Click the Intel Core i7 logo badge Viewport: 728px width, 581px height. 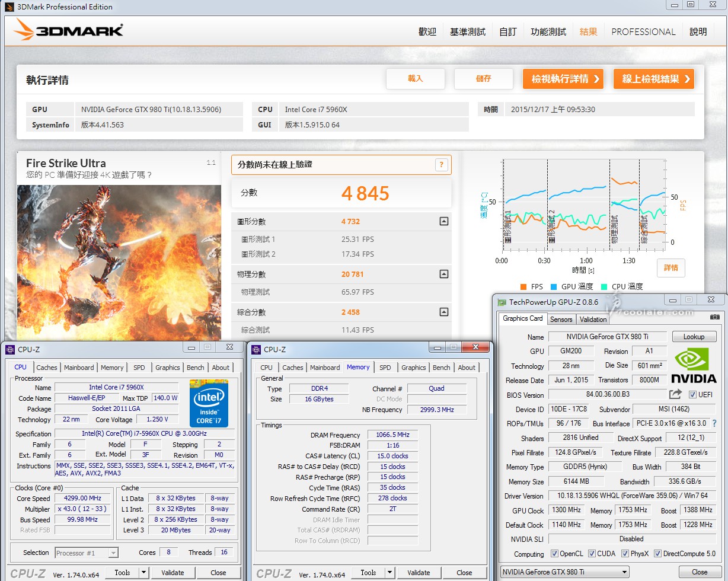209,403
